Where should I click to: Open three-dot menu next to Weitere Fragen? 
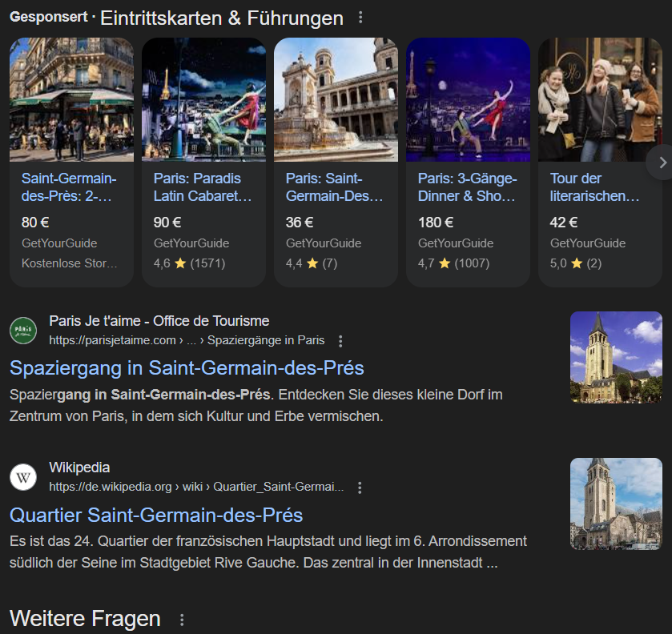click(182, 620)
